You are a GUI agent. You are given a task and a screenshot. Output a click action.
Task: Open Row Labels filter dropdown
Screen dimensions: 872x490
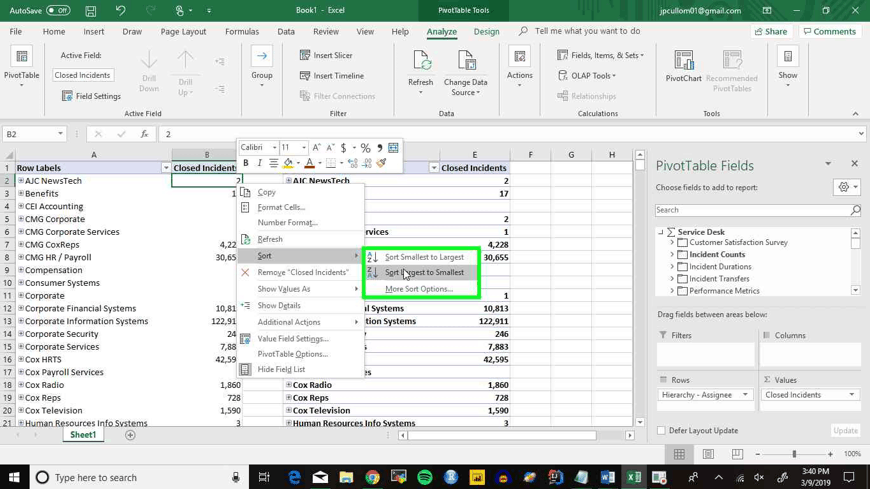click(166, 168)
